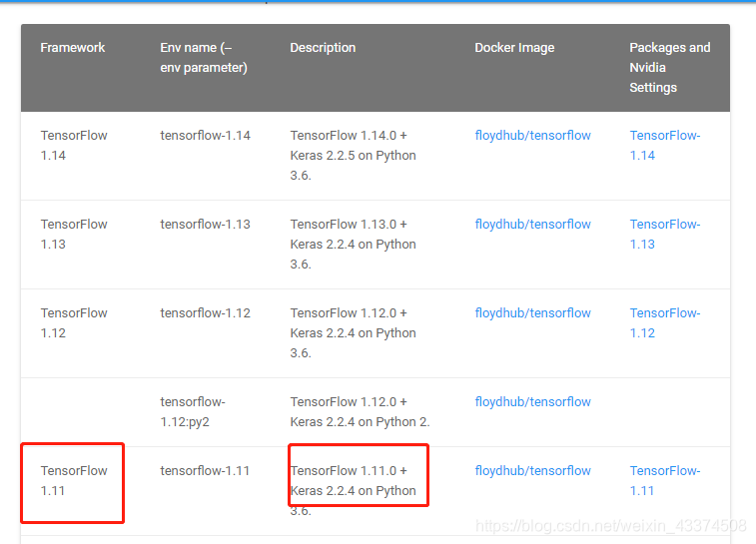This screenshot has width=756, height=544.
Task: Click the Framework column header
Action: (x=73, y=48)
